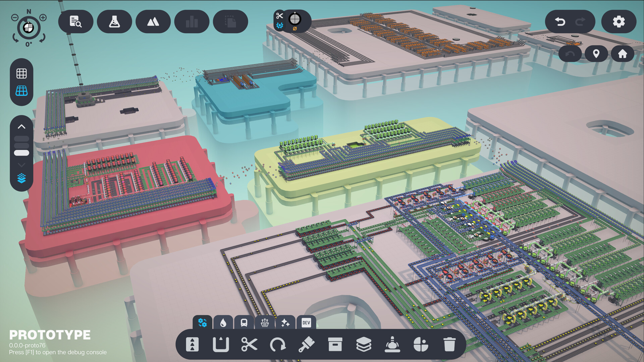The width and height of the screenshot is (644, 362).
Task: Select the Rotator building tool
Action: tap(278, 344)
